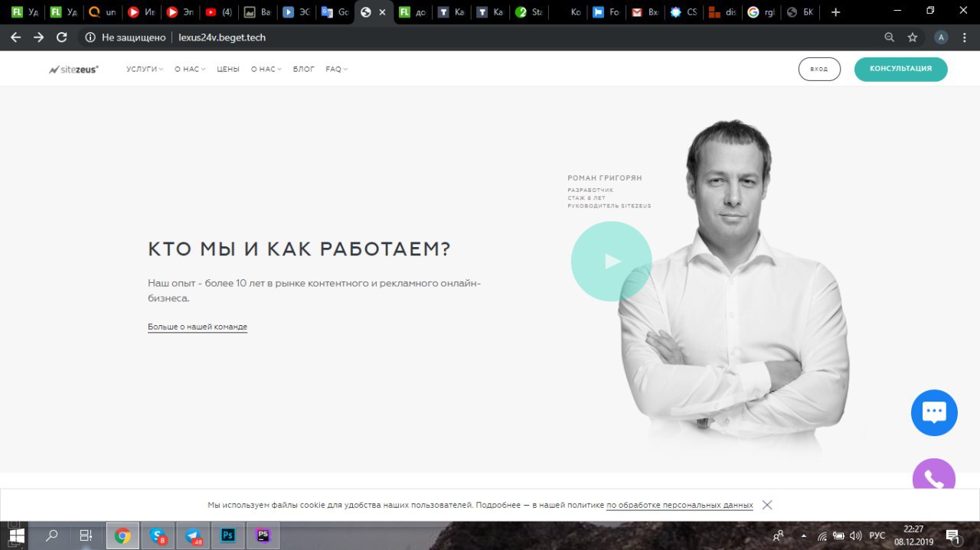Open a new tab with the plus button
This screenshot has height=550, width=980.
click(835, 12)
